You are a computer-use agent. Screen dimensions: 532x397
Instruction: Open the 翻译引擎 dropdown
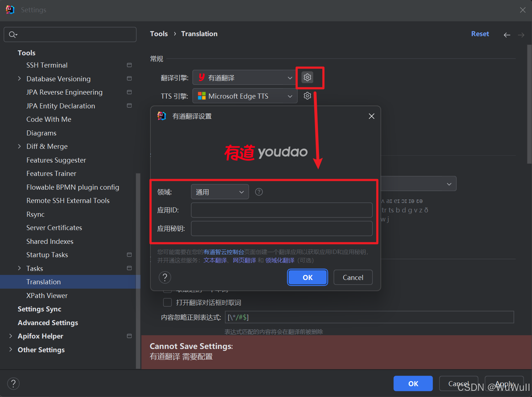[245, 78]
